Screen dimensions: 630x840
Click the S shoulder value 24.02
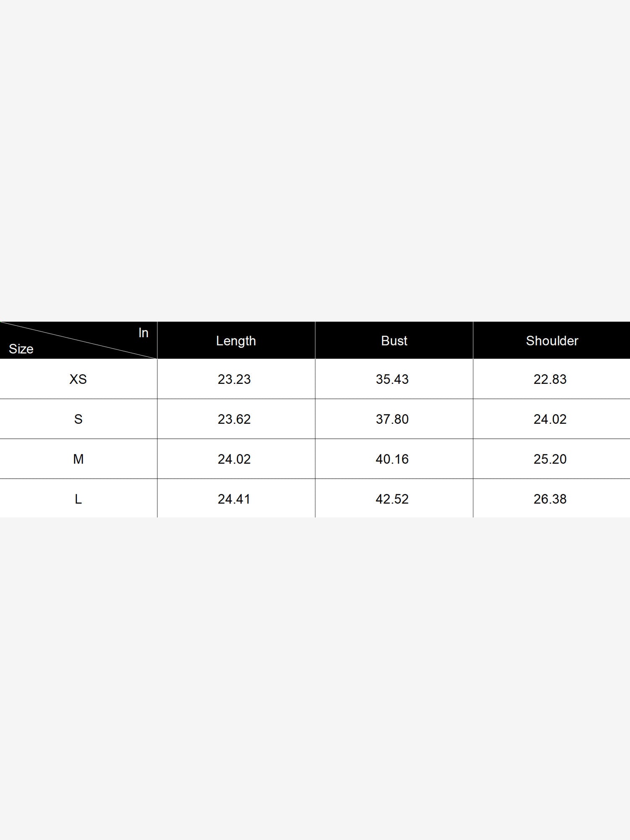pos(550,419)
